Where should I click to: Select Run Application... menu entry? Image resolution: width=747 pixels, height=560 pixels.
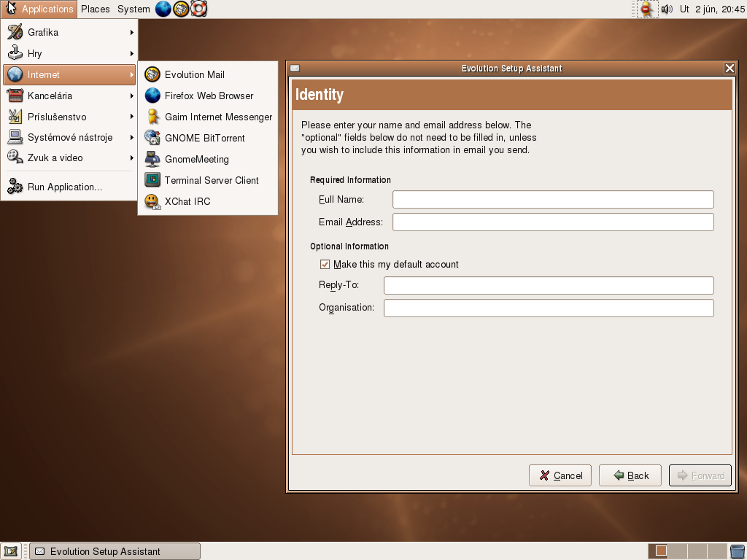(x=69, y=187)
